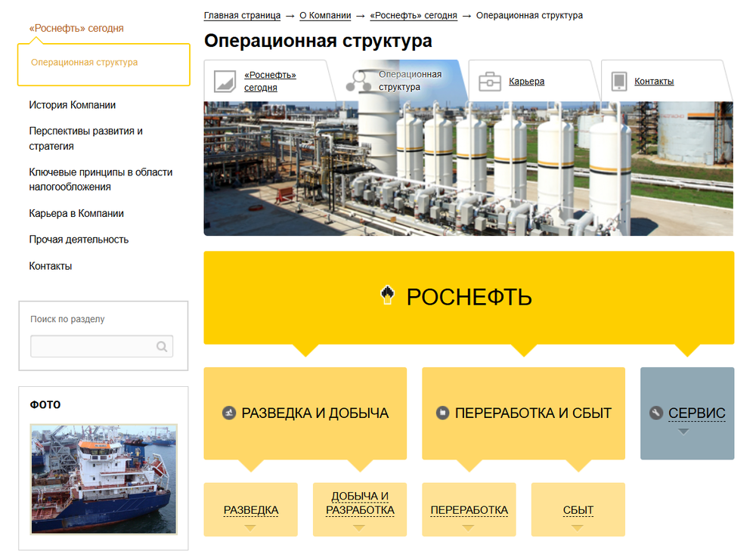756x560 pixels.
Task: Click the РАЗВЕДКА И ДОБЫЧА block title
Action: tap(314, 413)
